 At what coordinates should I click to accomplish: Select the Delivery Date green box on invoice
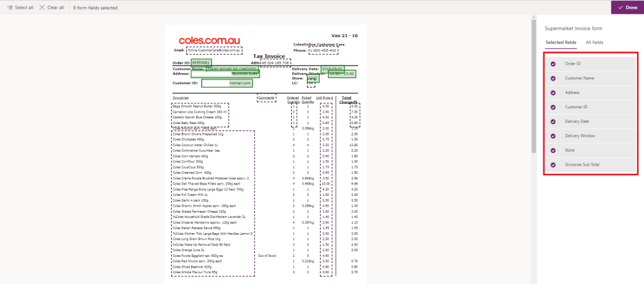coord(332,69)
